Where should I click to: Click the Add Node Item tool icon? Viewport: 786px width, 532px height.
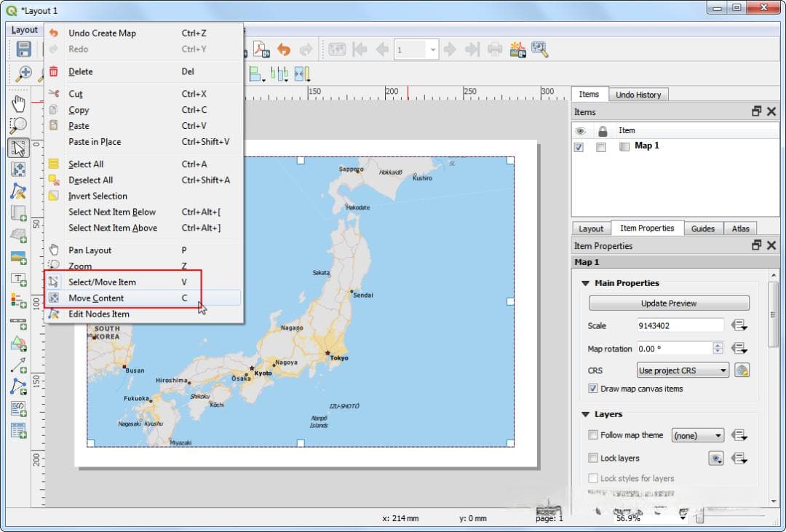click(18, 387)
